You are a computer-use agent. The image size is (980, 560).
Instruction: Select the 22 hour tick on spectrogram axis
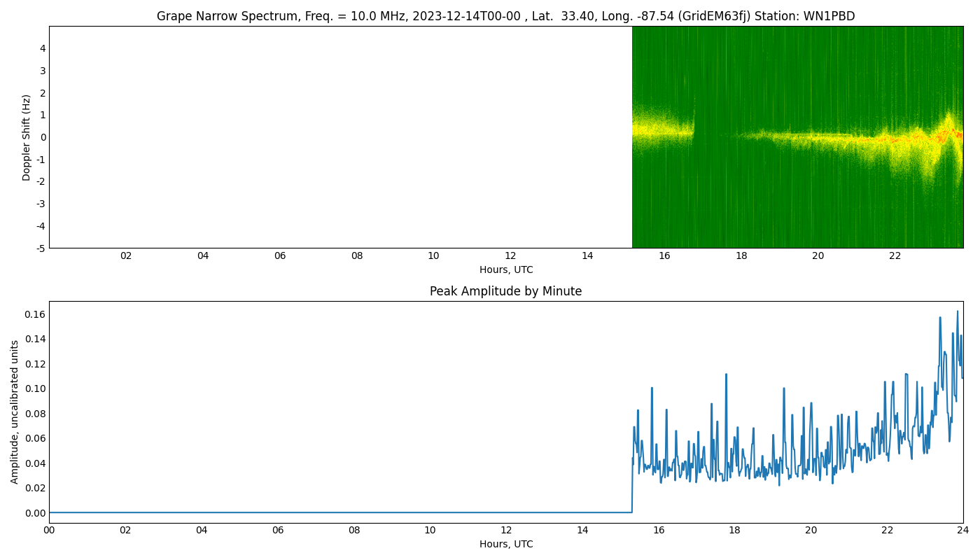[x=895, y=255]
